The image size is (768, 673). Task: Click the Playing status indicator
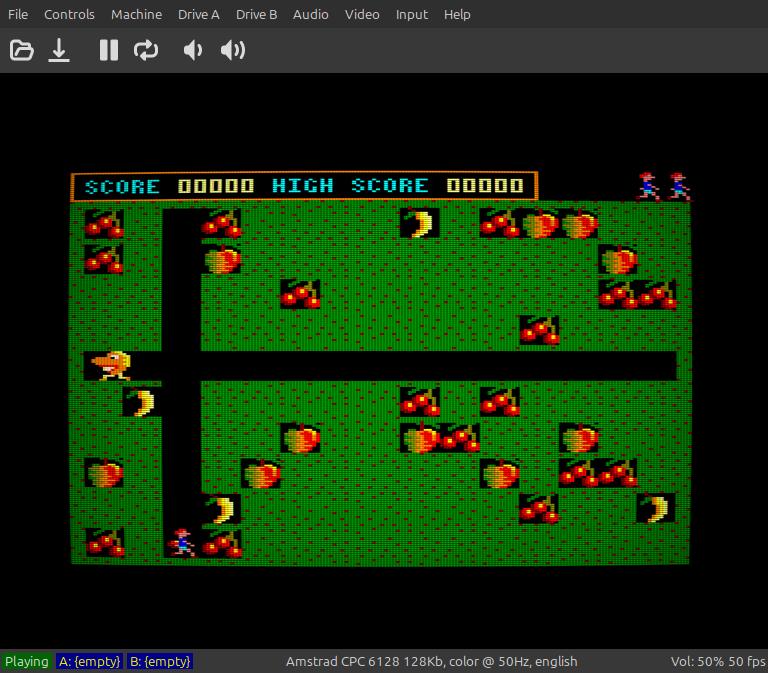point(26,661)
